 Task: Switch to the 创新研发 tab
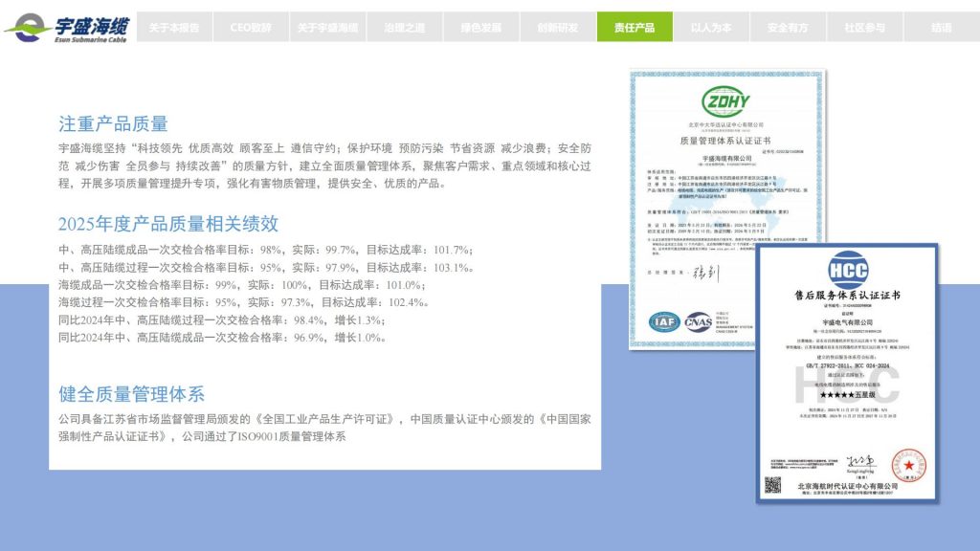557,28
